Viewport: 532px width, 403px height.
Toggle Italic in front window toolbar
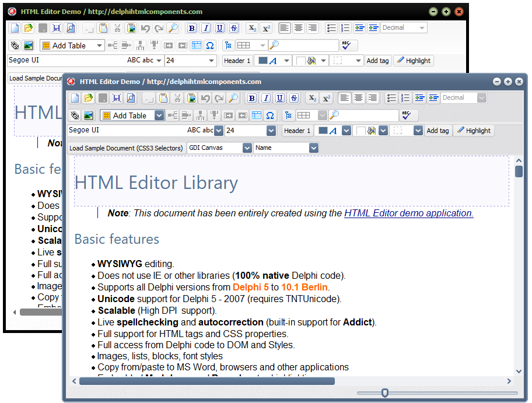pos(266,98)
